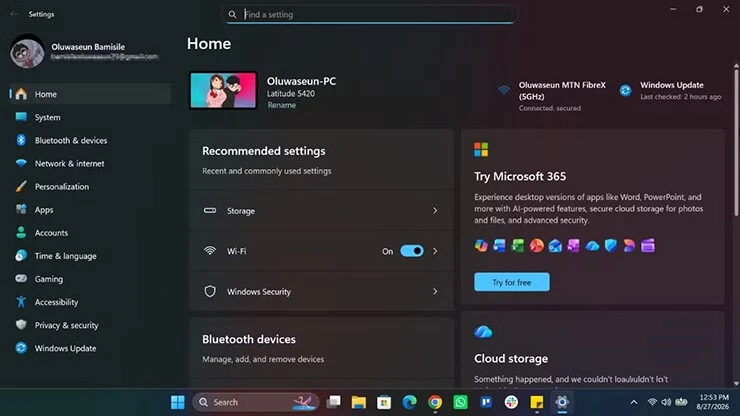Image resolution: width=740 pixels, height=416 pixels.
Task: Click the Word icon in Microsoft 365 card
Action: tap(499, 246)
